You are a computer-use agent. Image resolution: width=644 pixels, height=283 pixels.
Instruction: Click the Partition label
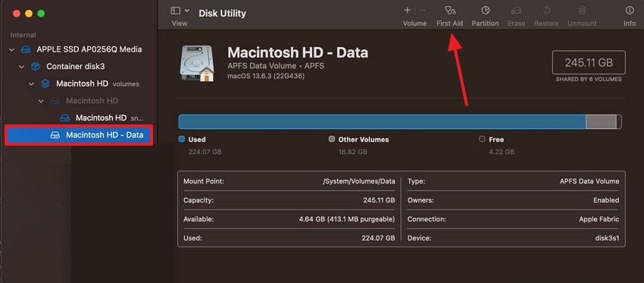point(485,24)
